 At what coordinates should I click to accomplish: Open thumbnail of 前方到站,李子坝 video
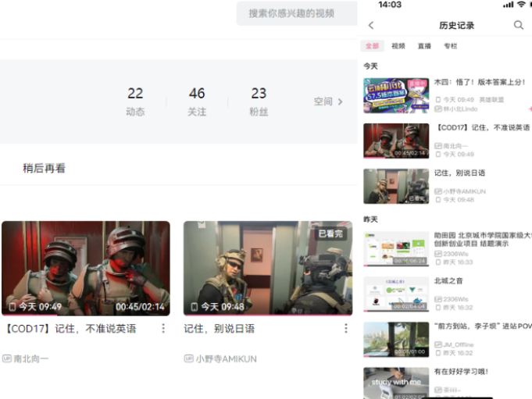[396, 340]
